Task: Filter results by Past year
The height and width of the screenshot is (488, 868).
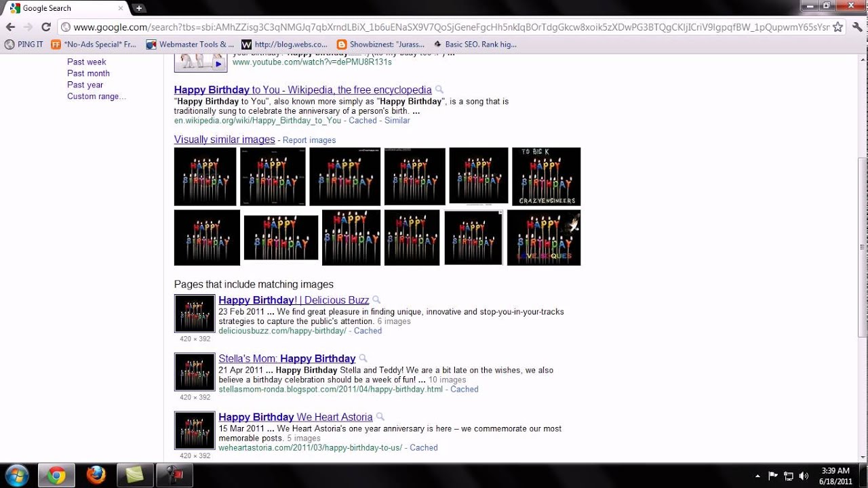Action: [x=85, y=85]
